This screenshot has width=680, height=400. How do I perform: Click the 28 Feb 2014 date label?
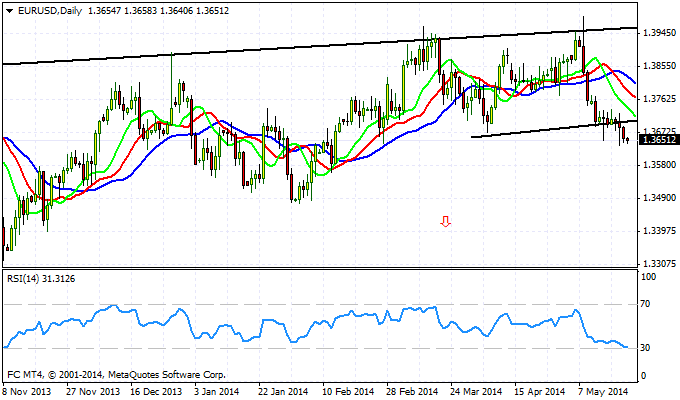413,391
